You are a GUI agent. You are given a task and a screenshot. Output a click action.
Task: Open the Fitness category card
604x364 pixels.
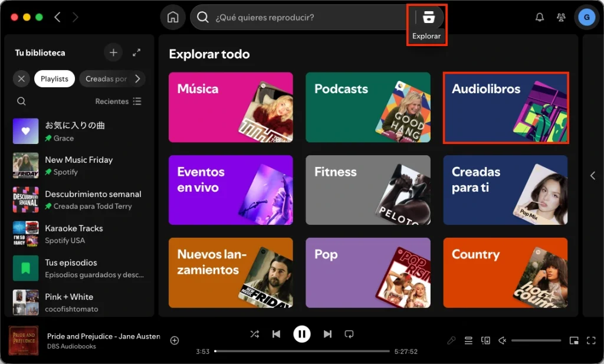[x=368, y=190]
